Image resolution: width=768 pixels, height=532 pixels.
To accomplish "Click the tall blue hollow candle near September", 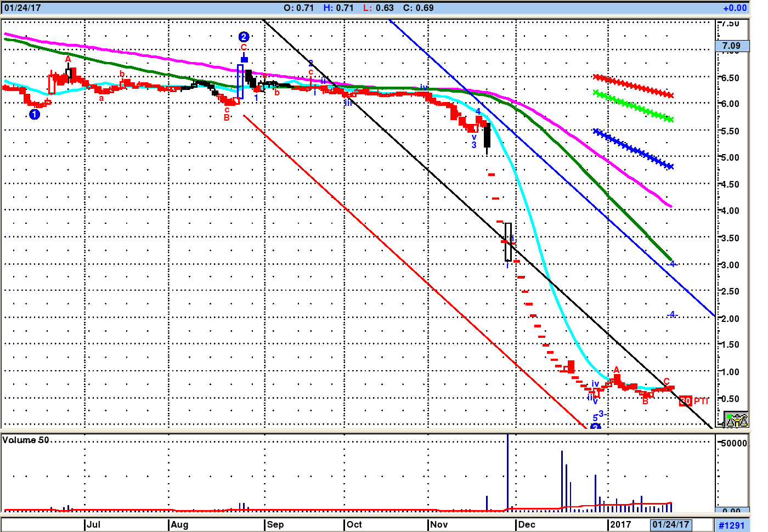I will (x=240, y=82).
